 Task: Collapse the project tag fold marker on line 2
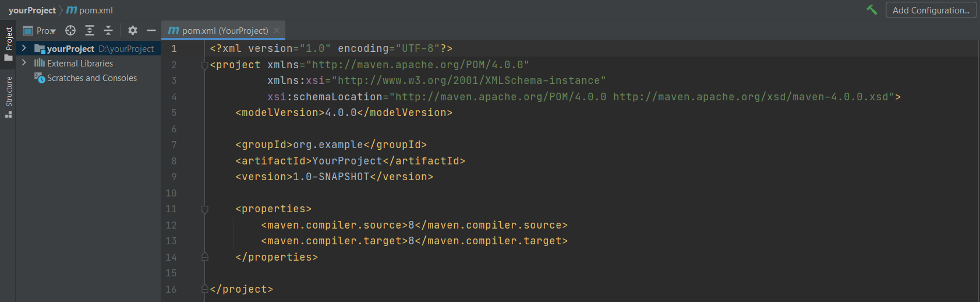pyautogui.click(x=205, y=65)
